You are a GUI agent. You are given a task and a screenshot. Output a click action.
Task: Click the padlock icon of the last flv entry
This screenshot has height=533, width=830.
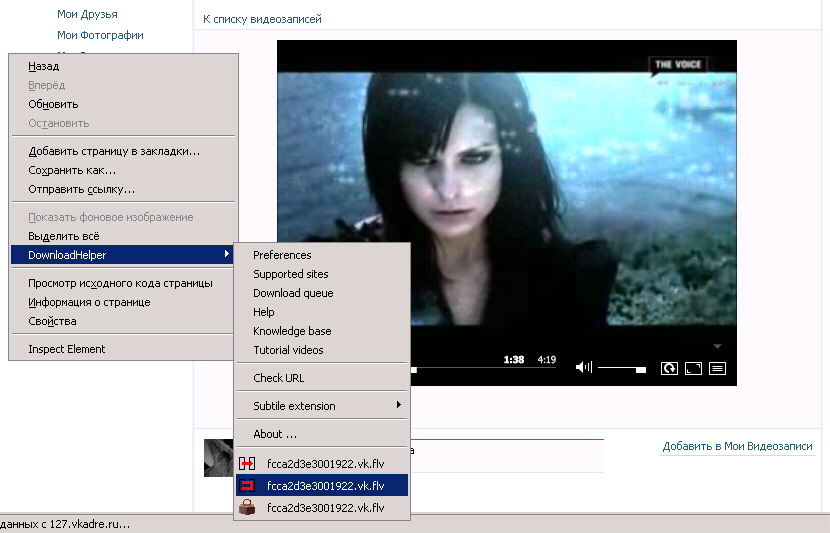point(247,507)
